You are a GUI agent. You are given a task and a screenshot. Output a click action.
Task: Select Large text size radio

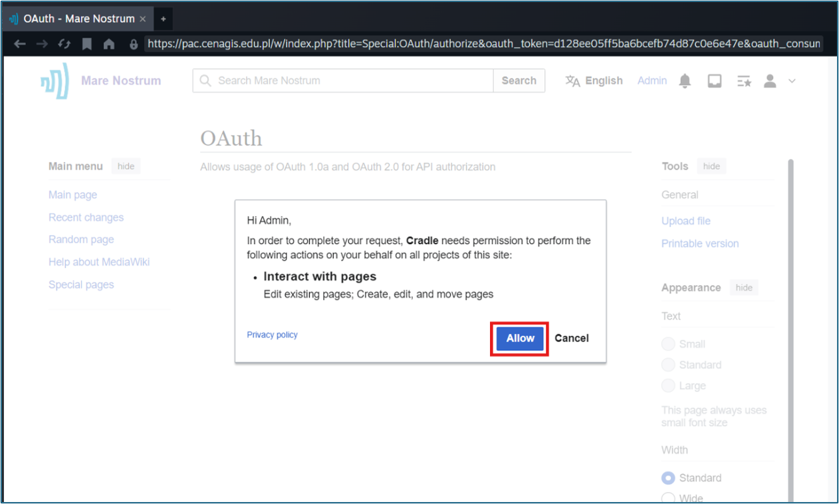[x=668, y=386]
